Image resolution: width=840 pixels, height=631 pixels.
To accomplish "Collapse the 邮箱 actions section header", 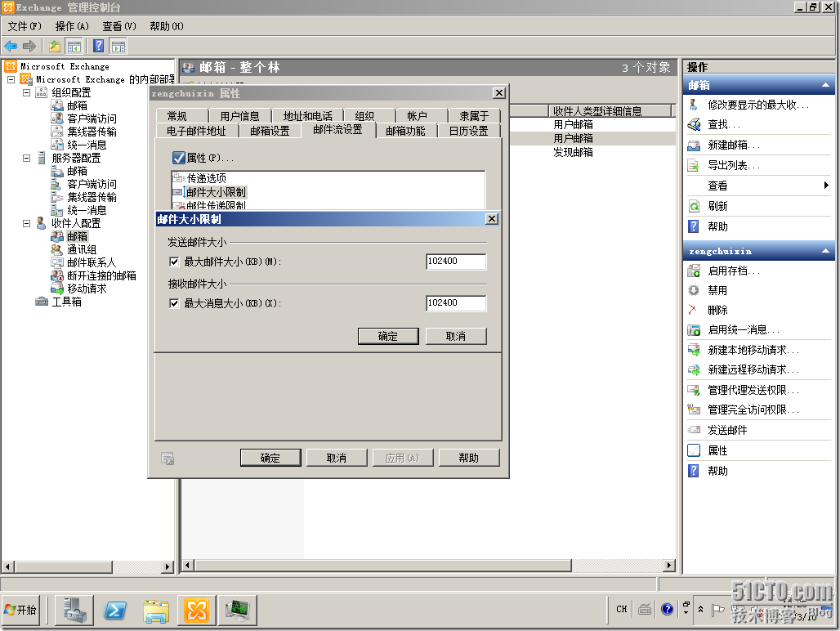I will (x=825, y=85).
